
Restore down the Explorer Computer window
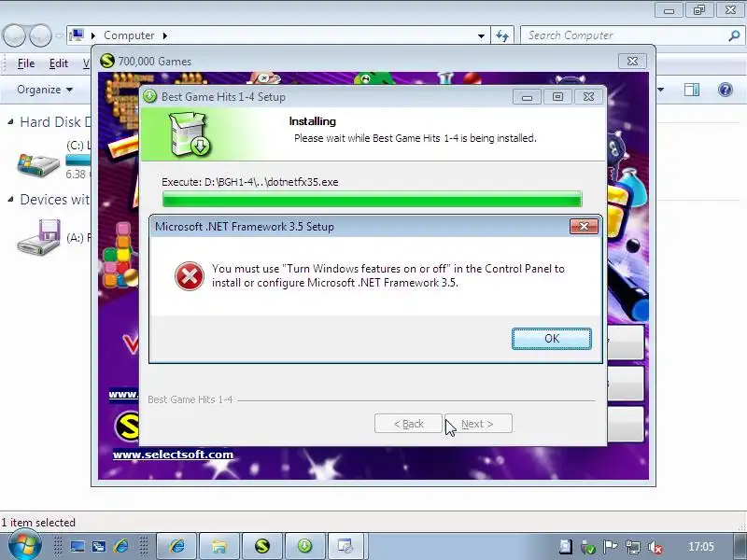pyautogui.click(x=699, y=10)
